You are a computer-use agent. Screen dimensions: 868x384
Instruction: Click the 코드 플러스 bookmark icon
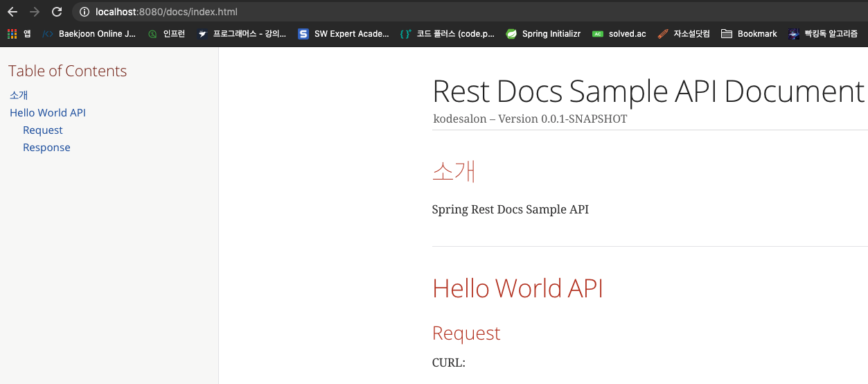tap(405, 33)
